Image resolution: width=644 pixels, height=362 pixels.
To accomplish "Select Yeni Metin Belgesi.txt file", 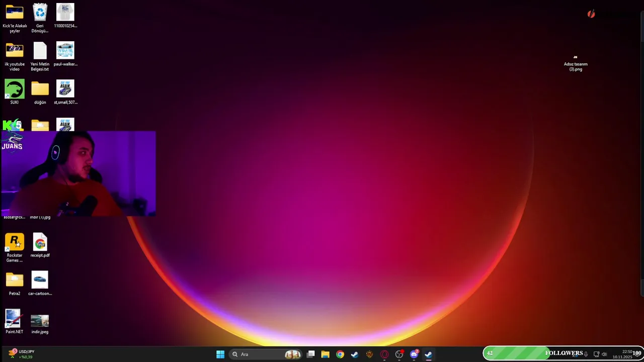I will pos(40,56).
